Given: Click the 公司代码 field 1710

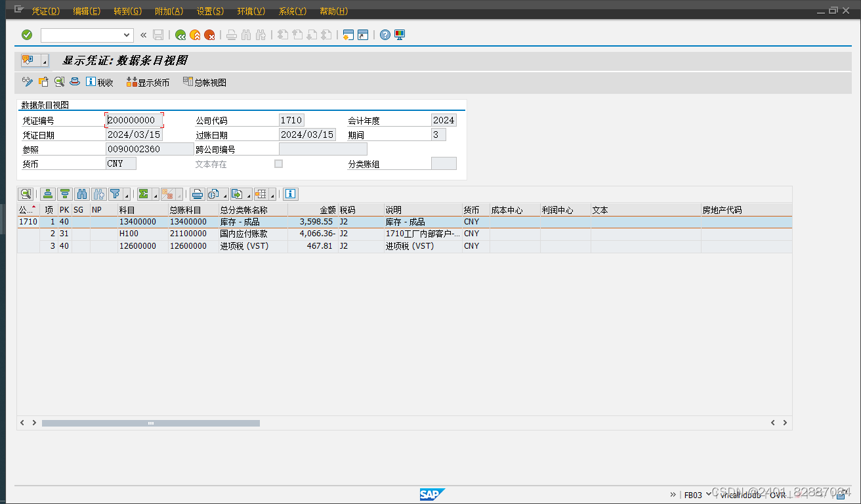Looking at the screenshot, I should [291, 120].
